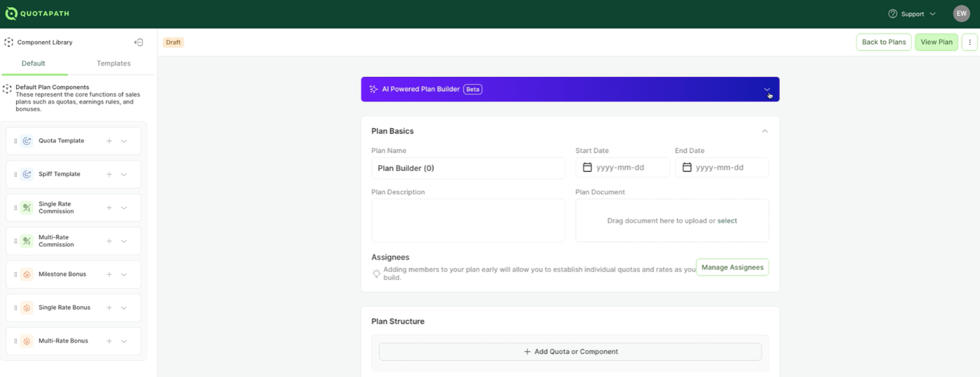This screenshot has height=377, width=980.
Task: Switch to the Templates tab
Action: [114, 63]
